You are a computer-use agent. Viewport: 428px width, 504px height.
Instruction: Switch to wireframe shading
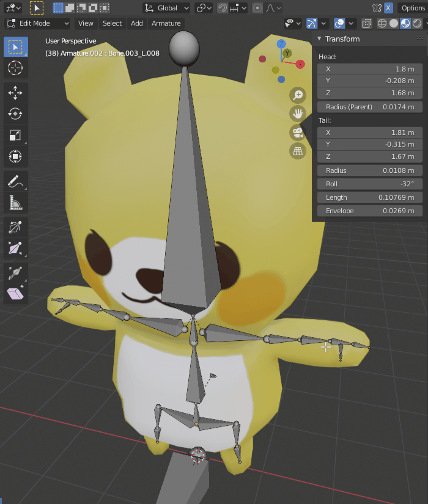point(382,23)
